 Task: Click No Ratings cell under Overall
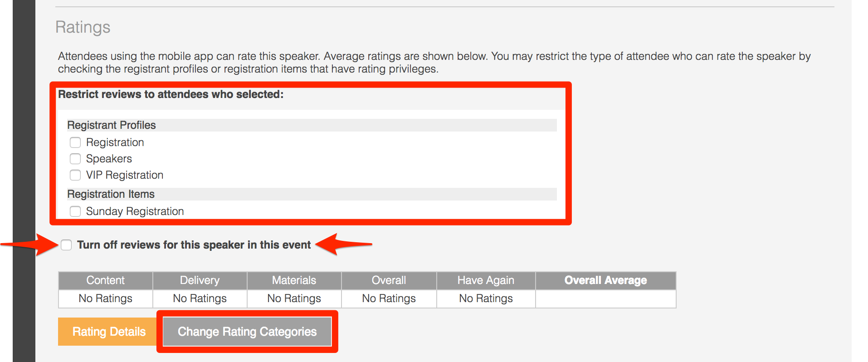pos(389,298)
